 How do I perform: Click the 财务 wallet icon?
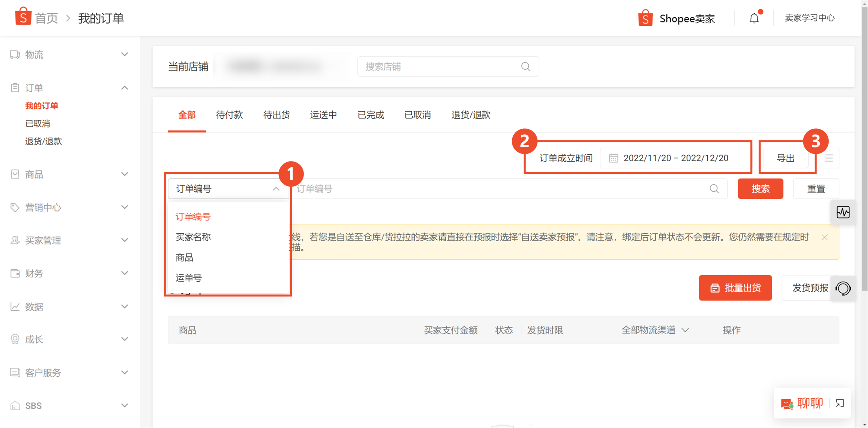tap(15, 273)
